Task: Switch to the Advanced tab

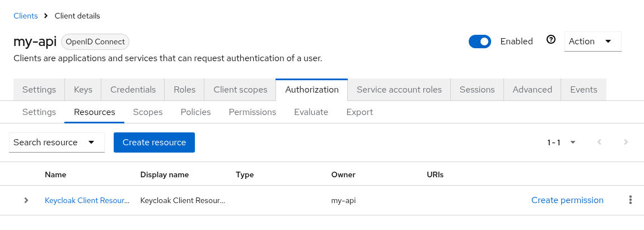Action: [533, 90]
